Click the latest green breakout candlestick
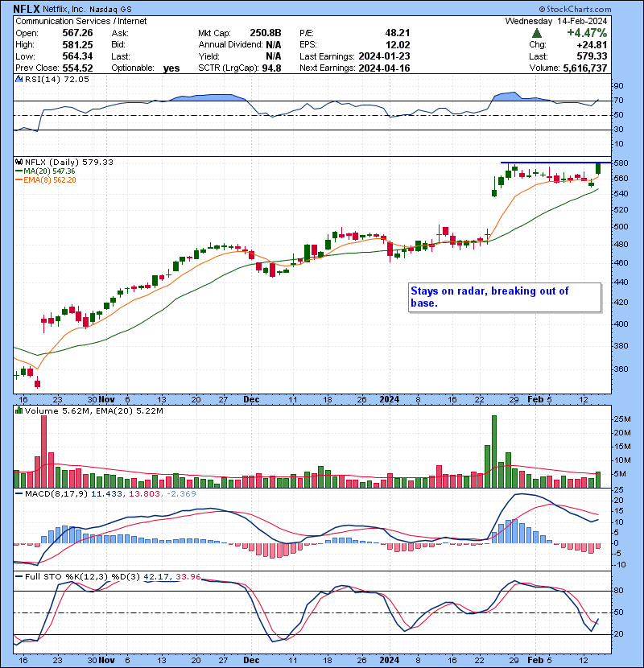The width and height of the screenshot is (644, 668). point(598,167)
